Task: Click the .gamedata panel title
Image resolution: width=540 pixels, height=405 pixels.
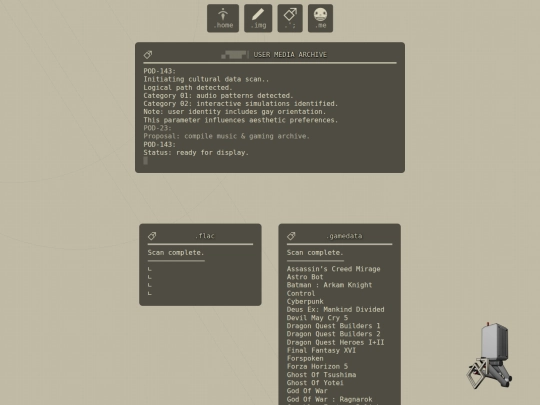Action: click(344, 236)
